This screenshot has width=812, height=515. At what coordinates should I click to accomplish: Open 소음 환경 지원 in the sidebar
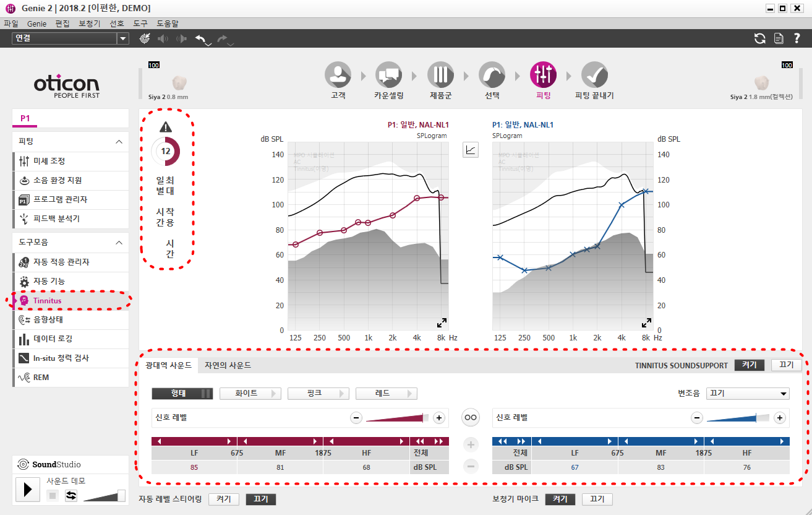[71, 180]
